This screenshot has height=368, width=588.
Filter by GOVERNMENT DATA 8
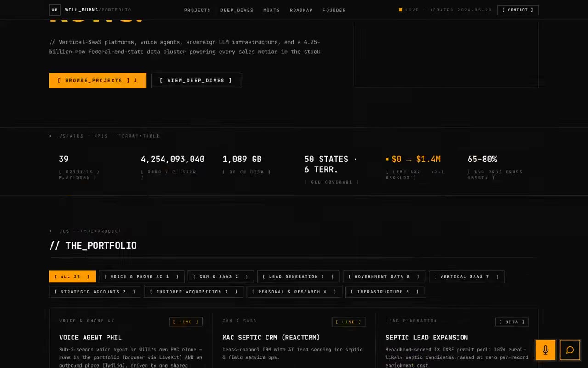(384, 276)
